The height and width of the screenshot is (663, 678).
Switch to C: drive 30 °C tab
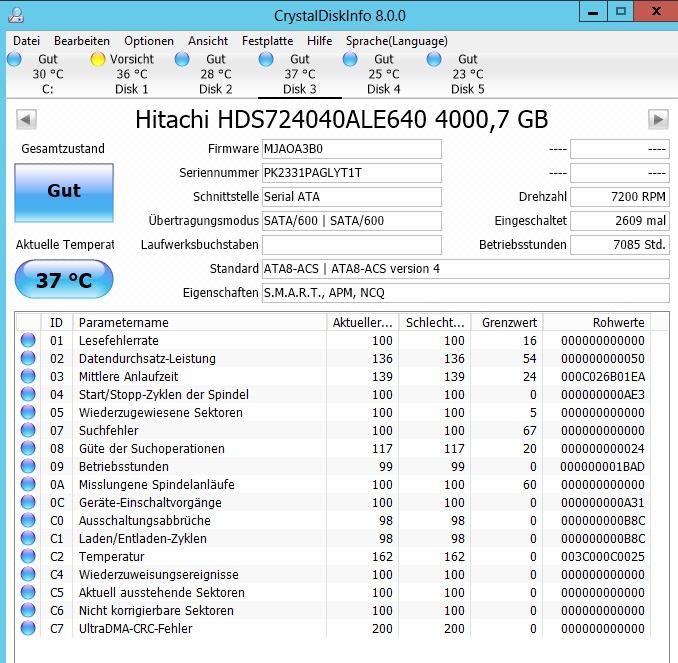(48, 74)
